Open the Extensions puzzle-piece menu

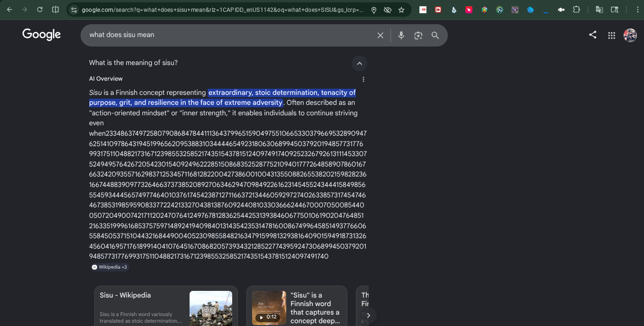(x=576, y=9)
